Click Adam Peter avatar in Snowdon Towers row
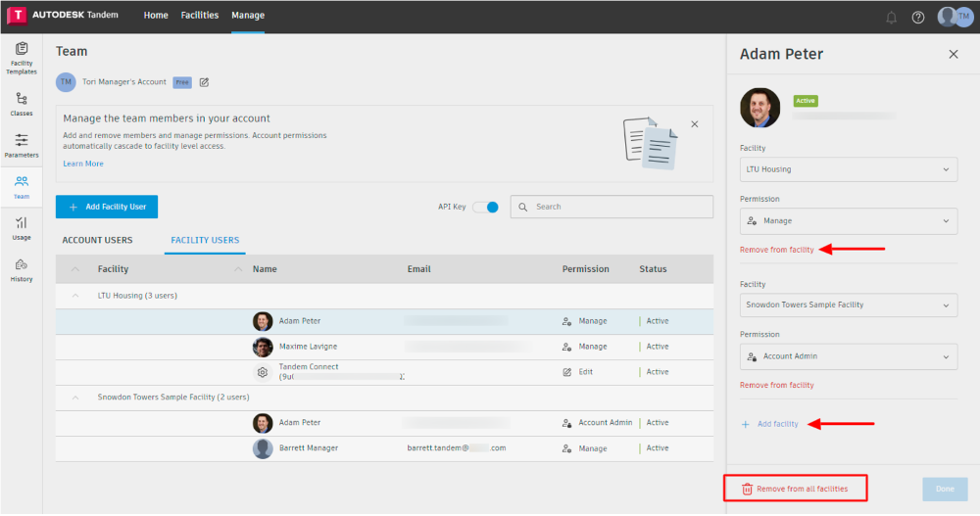This screenshot has height=516, width=980. click(x=263, y=423)
